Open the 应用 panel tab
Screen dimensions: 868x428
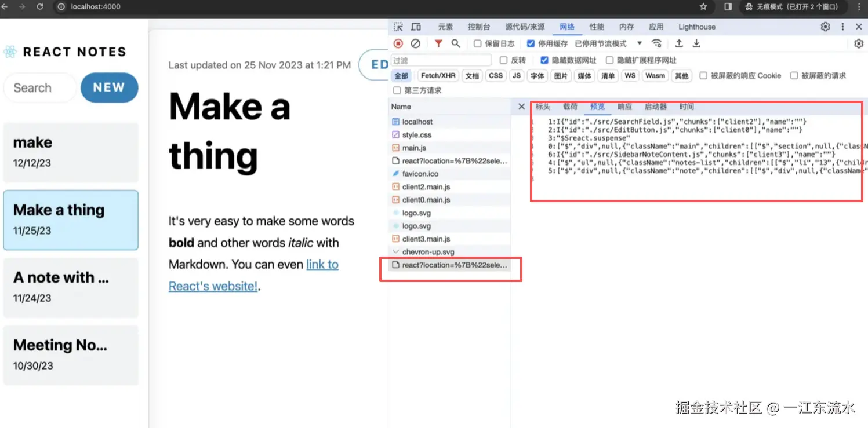click(x=656, y=27)
